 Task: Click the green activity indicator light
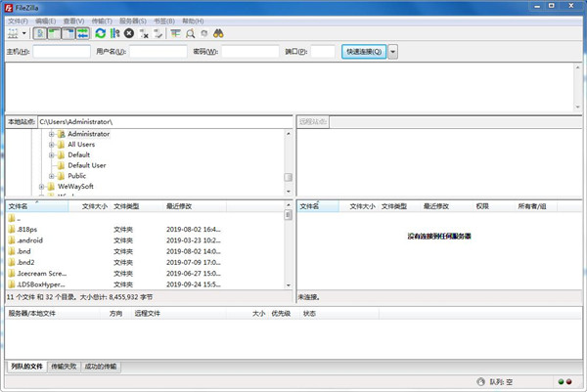tap(561, 382)
